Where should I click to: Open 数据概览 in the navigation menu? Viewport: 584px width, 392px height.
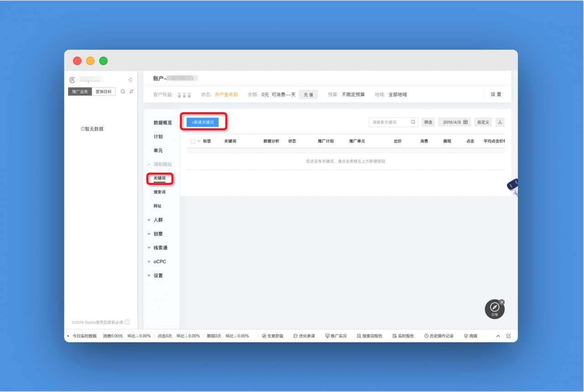tap(162, 123)
